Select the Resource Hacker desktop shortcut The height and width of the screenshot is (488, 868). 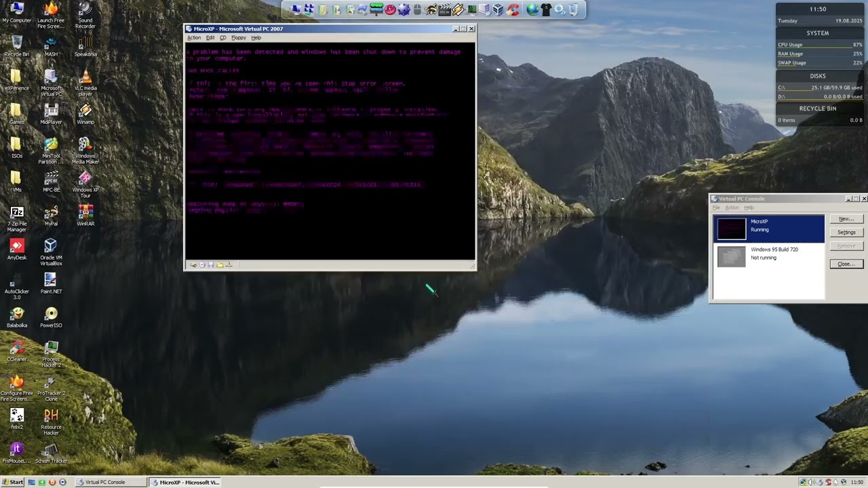(51, 422)
